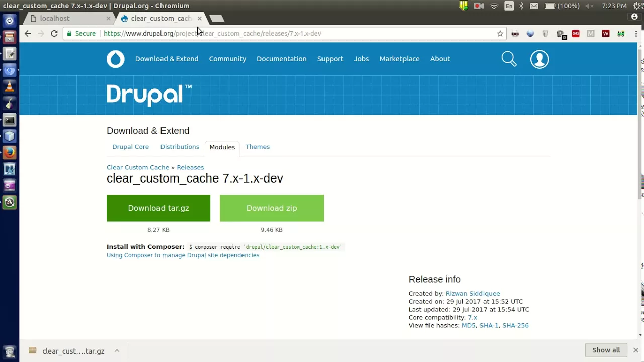
Task: Click the masked-face extension icon
Action: pos(515,34)
